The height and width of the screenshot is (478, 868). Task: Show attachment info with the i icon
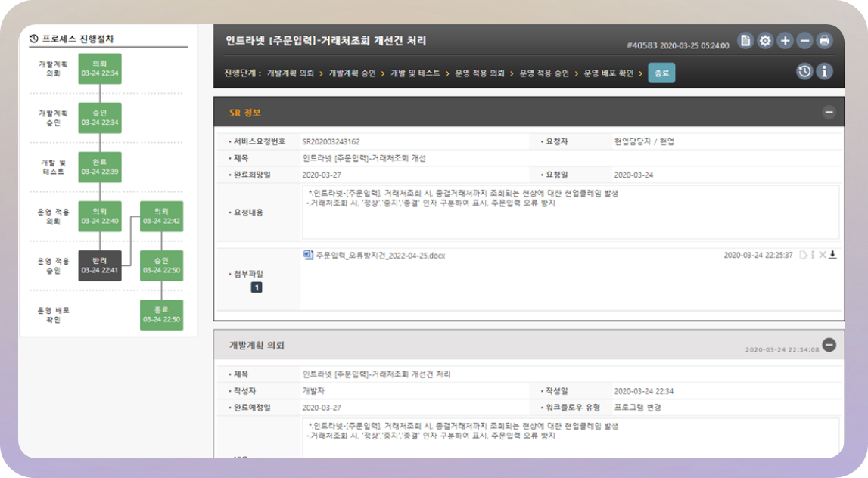pos(813,255)
